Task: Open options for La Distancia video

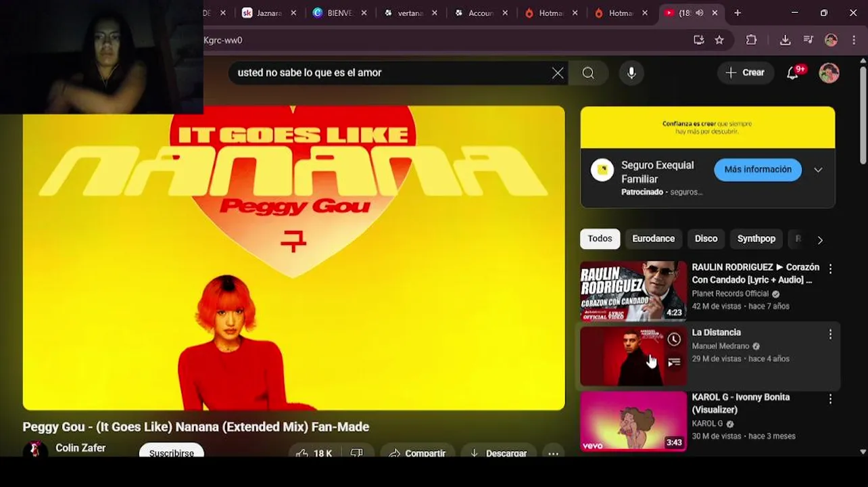Action: [x=830, y=334]
